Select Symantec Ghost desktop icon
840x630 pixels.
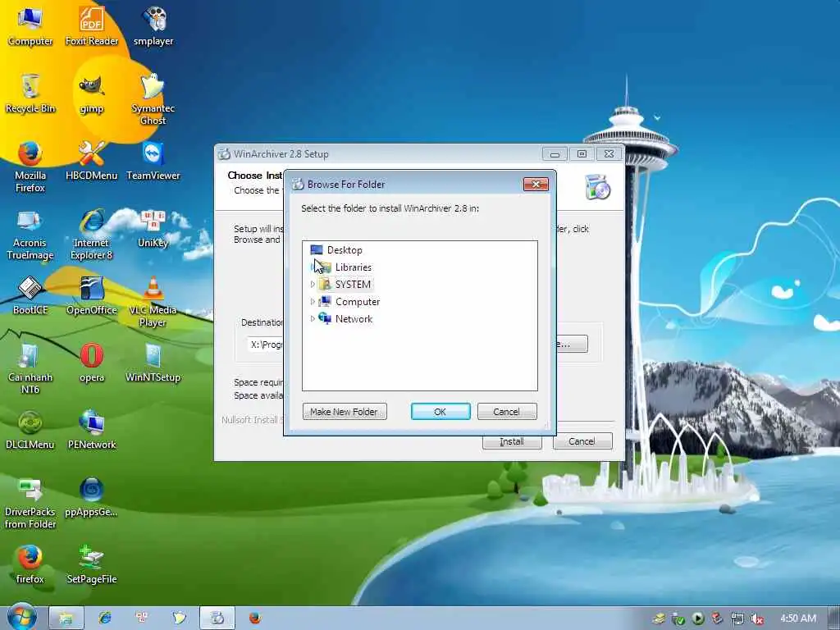click(153, 98)
